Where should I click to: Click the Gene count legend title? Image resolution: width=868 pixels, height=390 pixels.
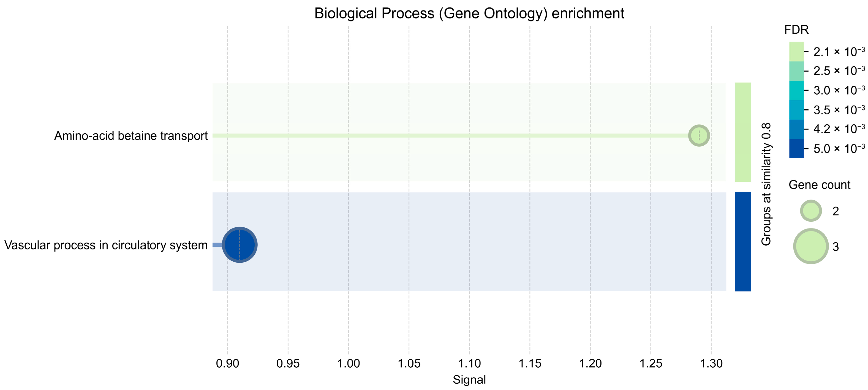click(820, 185)
